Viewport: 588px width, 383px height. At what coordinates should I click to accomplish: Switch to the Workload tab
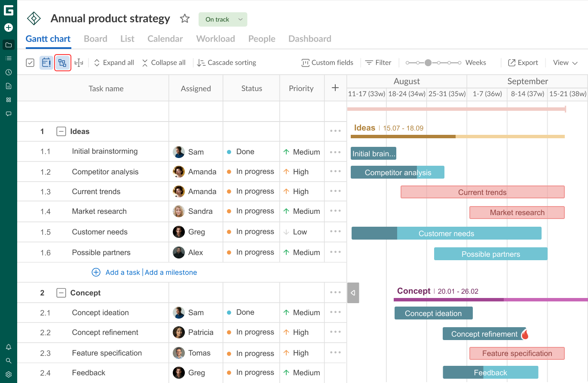click(x=215, y=39)
